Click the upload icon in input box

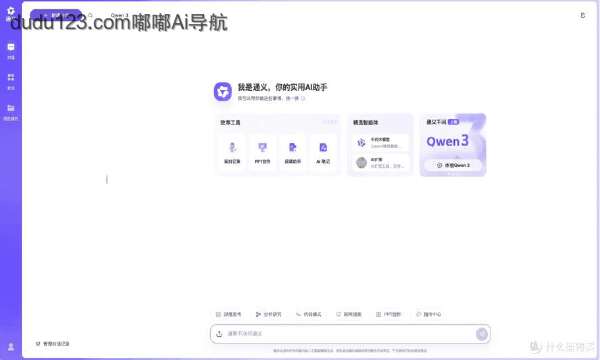pos(219,334)
